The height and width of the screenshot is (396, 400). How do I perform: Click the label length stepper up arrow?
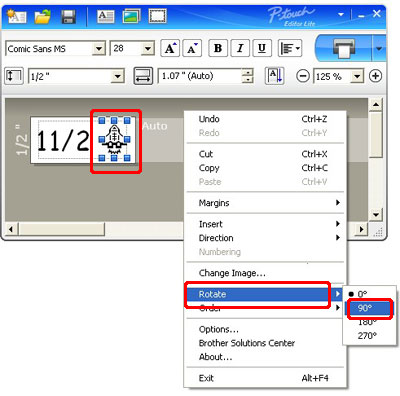pyautogui.click(x=247, y=73)
